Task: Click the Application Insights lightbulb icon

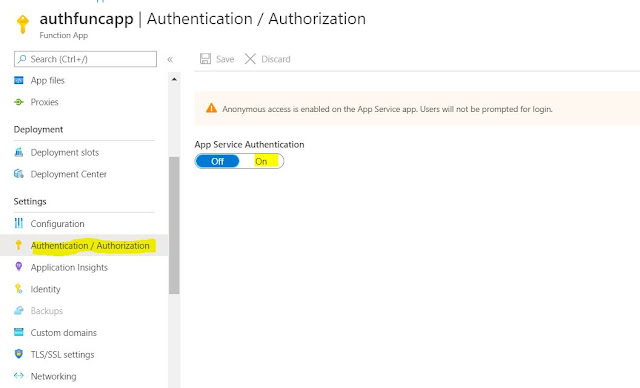Action: pos(19,267)
